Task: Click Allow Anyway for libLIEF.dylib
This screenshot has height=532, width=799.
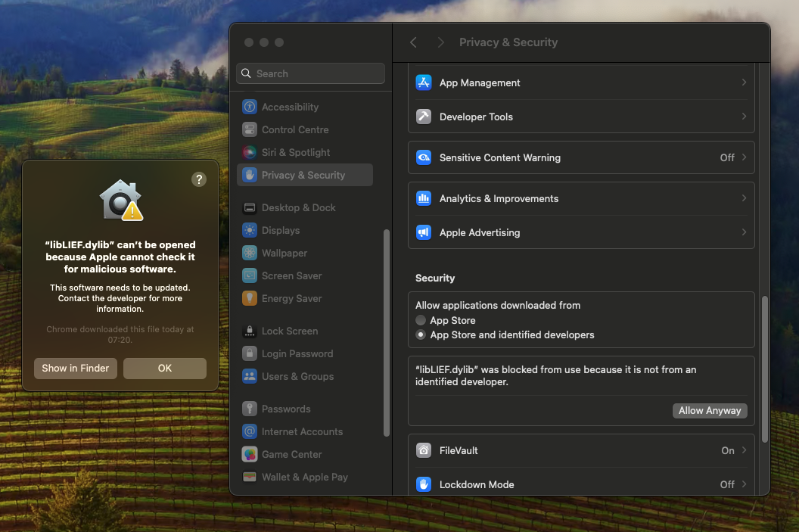Action: tap(709, 411)
